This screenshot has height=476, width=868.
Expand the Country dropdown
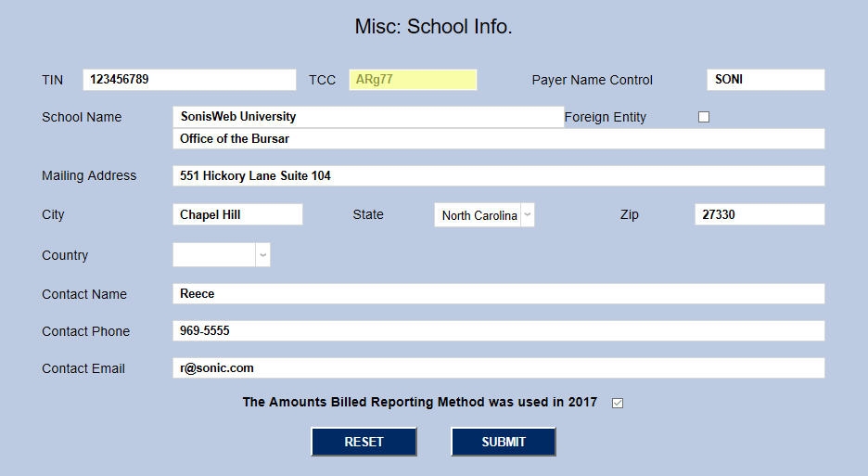[215, 255]
